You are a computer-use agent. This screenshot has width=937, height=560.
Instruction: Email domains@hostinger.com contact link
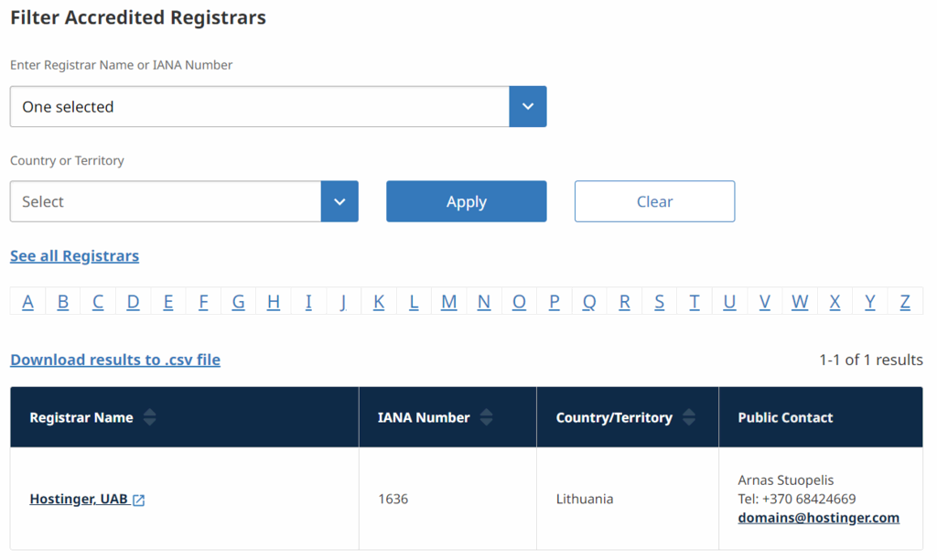818,518
